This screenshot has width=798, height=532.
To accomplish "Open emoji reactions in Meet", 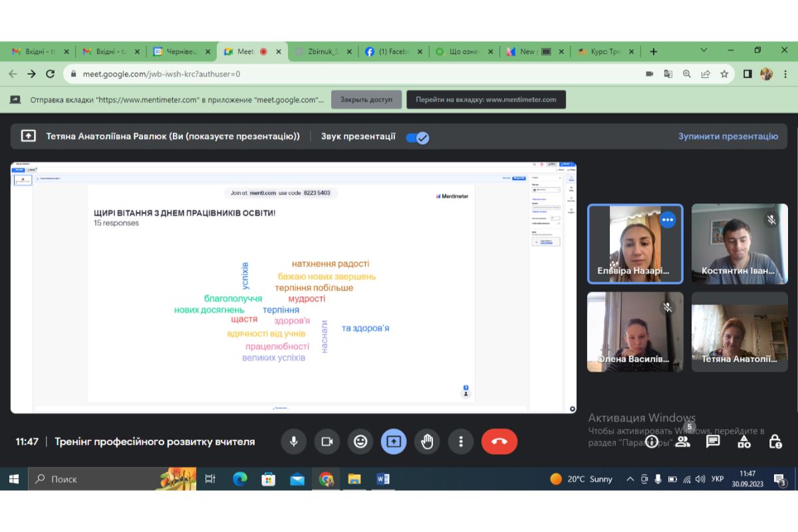I will (x=360, y=442).
